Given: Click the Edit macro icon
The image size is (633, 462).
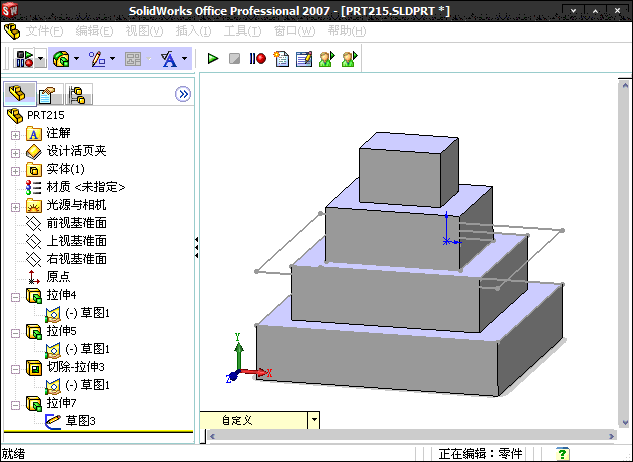Looking at the screenshot, I should pyautogui.click(x=304, y=59).
